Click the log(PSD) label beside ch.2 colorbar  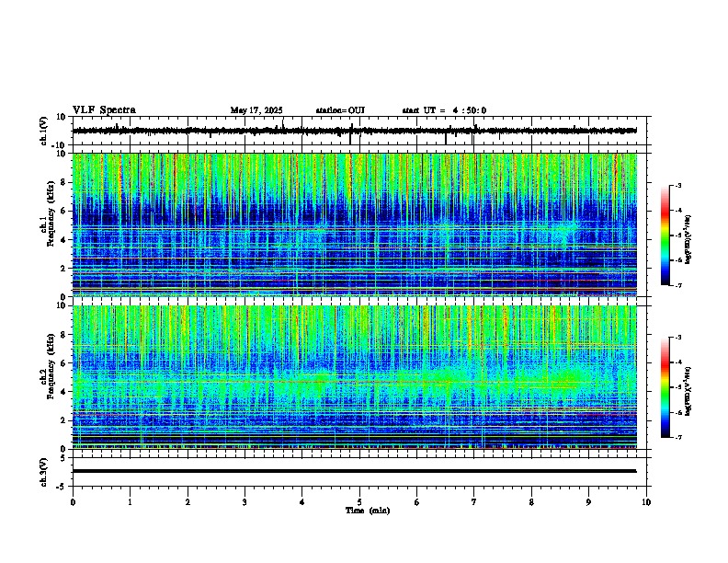pos(688,391)
